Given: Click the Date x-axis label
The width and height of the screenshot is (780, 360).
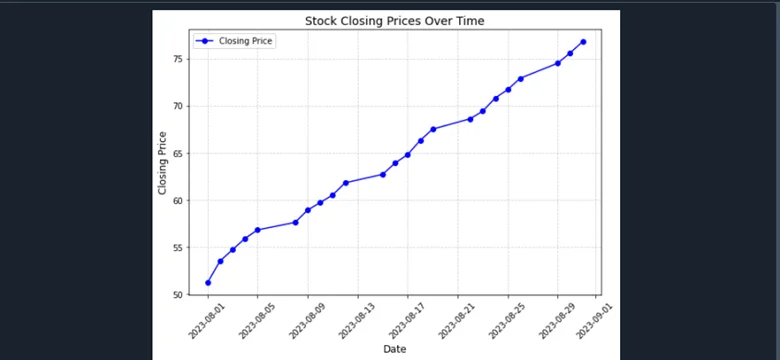Looking at the screenshot, I should [394, 350].
